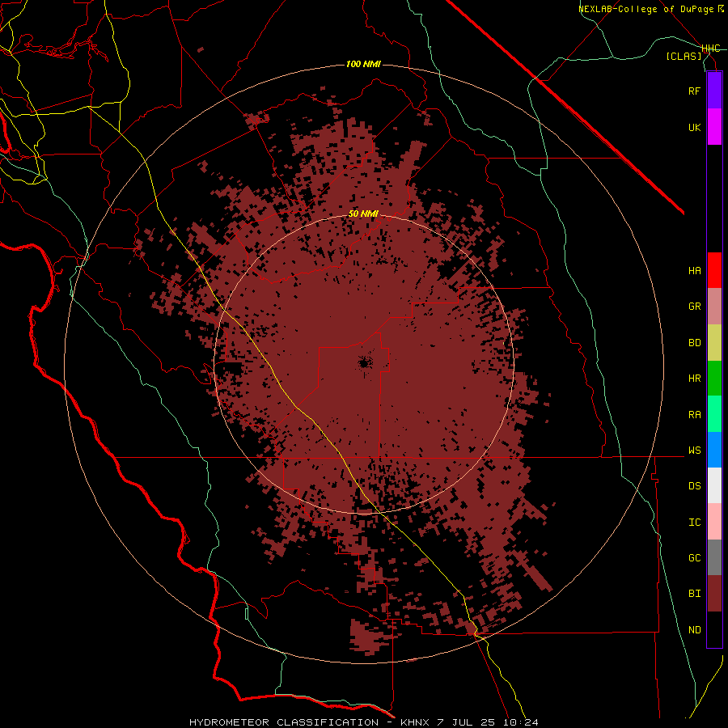Click the DS white legend swatch
Image resolution: width=728 pixels, height=728 pixels.
tap(714, 485)
